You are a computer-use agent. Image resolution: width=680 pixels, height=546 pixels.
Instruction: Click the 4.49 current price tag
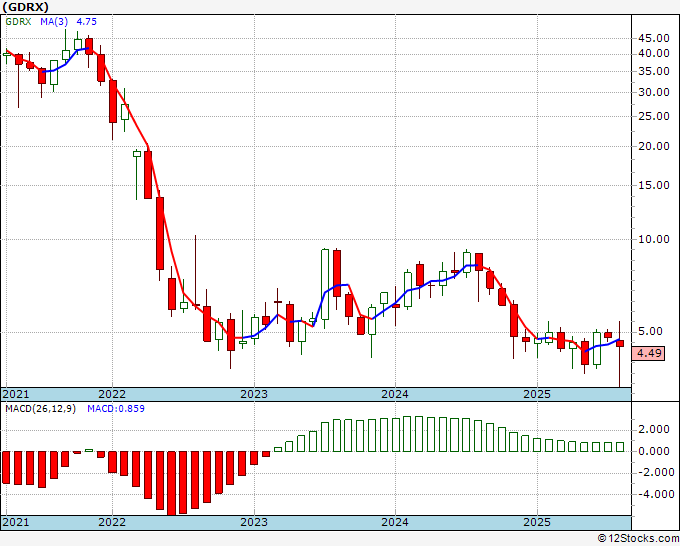click(648, 353)
